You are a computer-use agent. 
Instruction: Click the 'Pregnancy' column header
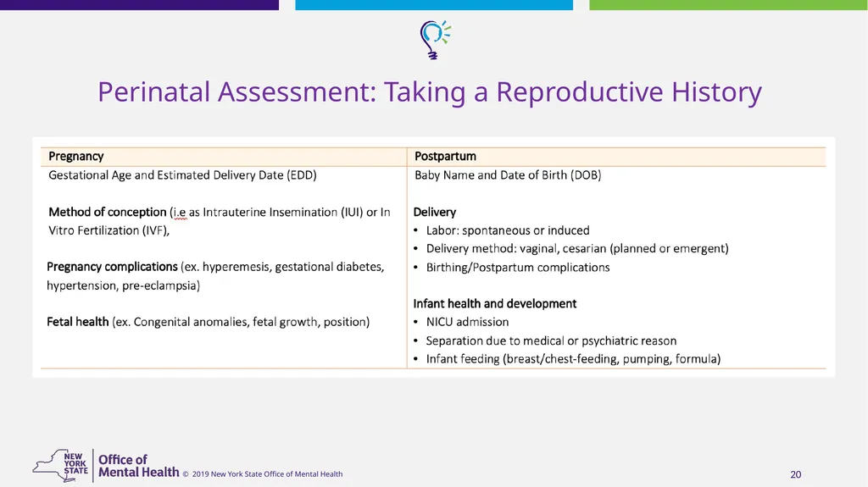tap(75, 156)
